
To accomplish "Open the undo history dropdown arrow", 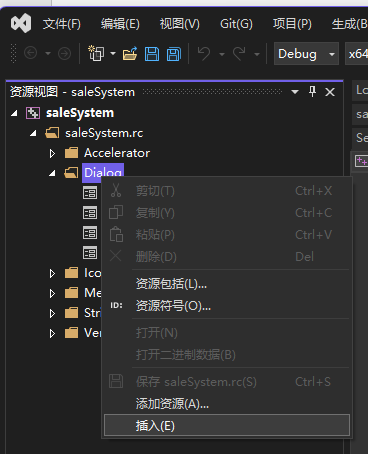I will tap(222, 54).
